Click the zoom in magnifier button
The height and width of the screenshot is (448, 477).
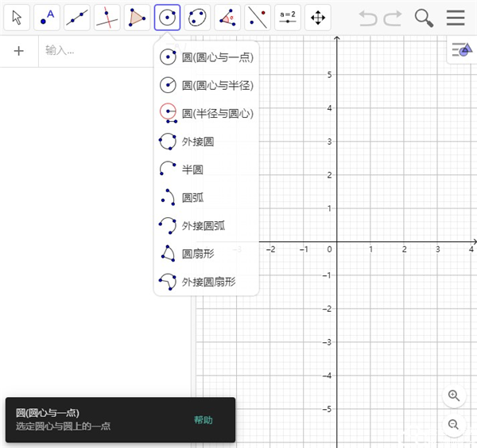coord(454,395)
